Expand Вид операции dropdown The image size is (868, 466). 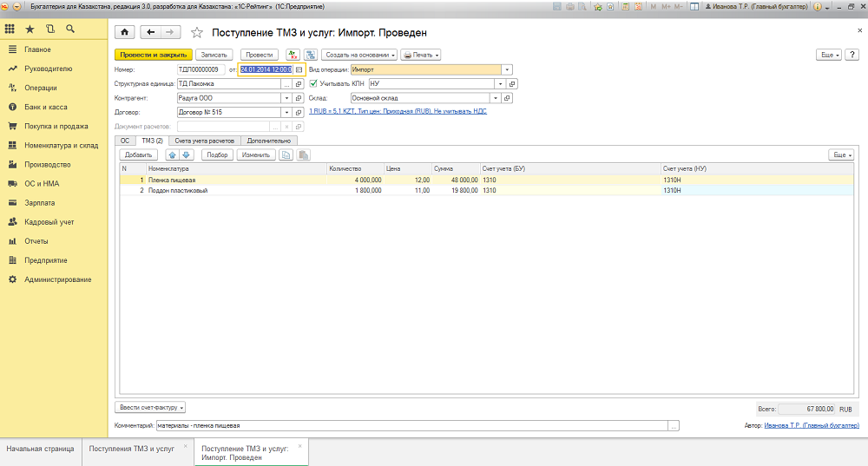(507, 69)
